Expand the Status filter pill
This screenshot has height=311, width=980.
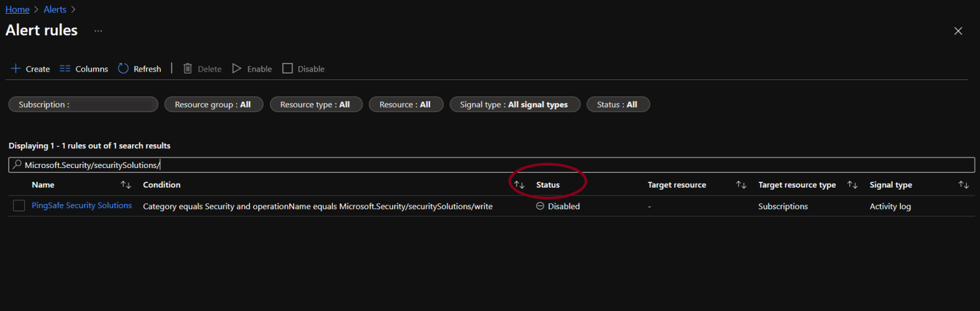tap(617, 104)
